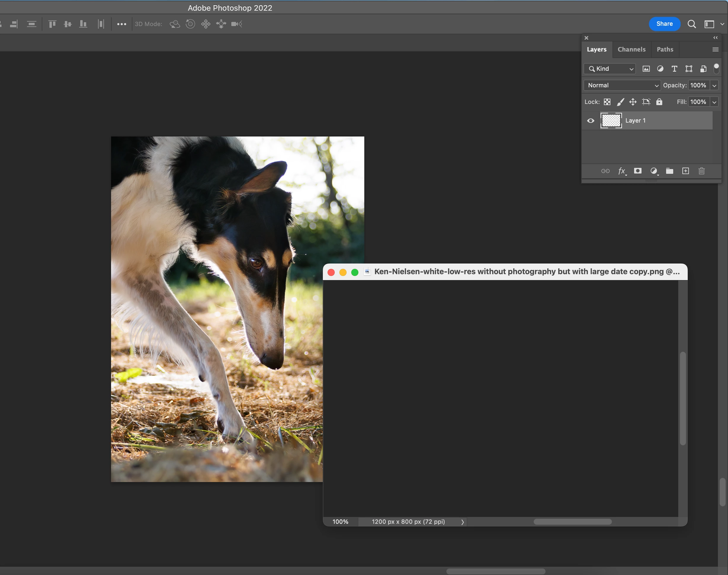This screenshot has width=728, height=575.
Task: Create a new group folder
Action: (669, 171)
